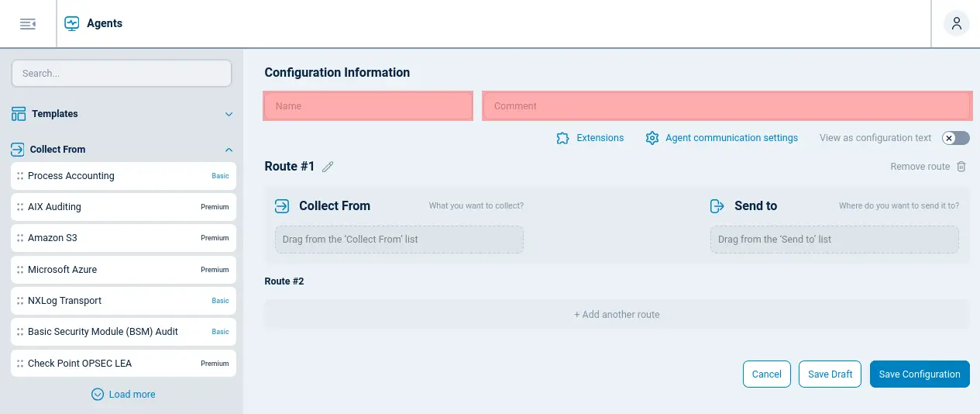Click the pencil icon to rename Route #1
Viewport: 980px width, 414px height.
328,167
